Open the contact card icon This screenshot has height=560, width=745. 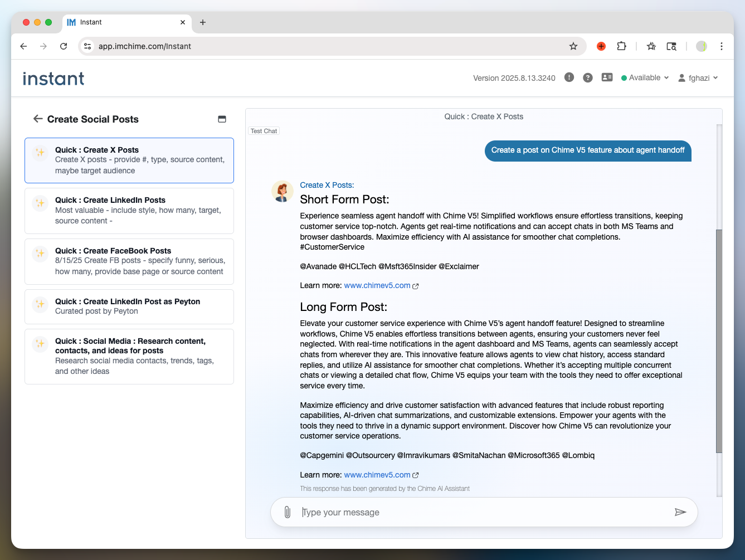[x=607, y=77]
